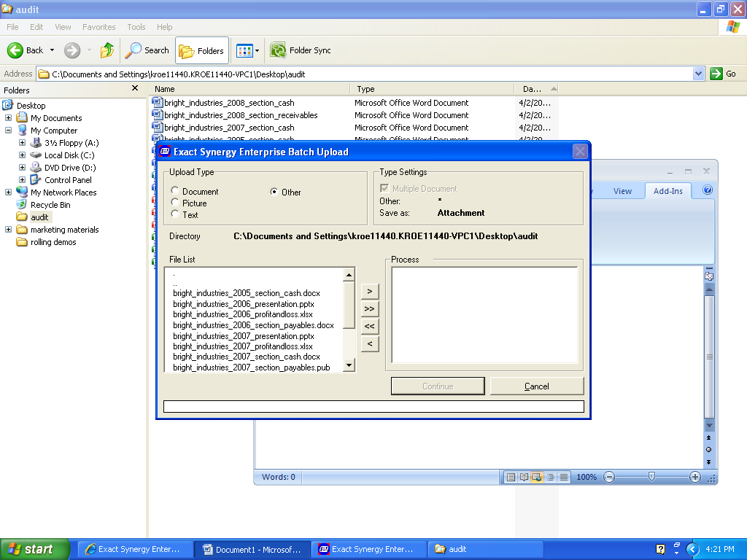747x560 pixels.
Task: Click the Views grid icon
Action: pos(244,50)
